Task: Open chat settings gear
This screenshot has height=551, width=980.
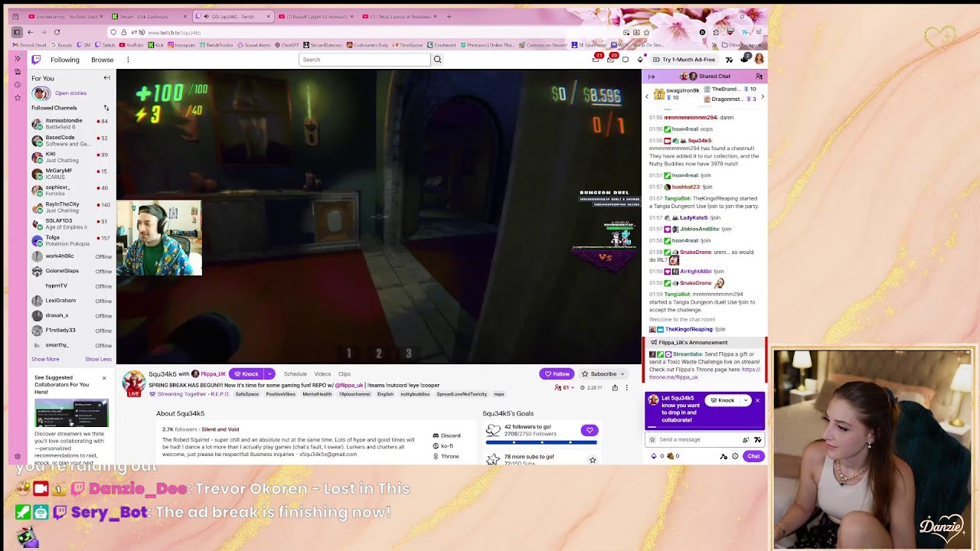Action: pos(735,457)
